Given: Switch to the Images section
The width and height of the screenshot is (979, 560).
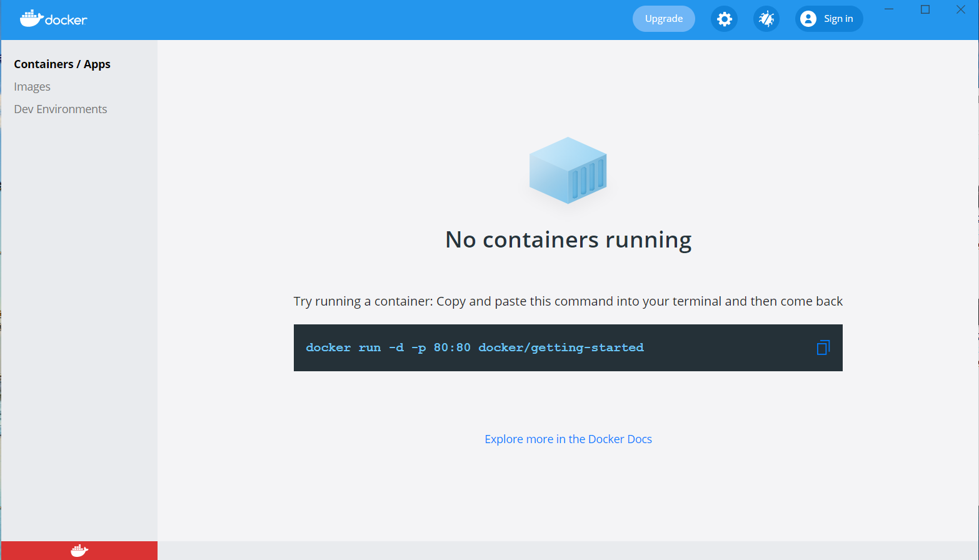Looking at the screenshot, I should pos(33,87).
